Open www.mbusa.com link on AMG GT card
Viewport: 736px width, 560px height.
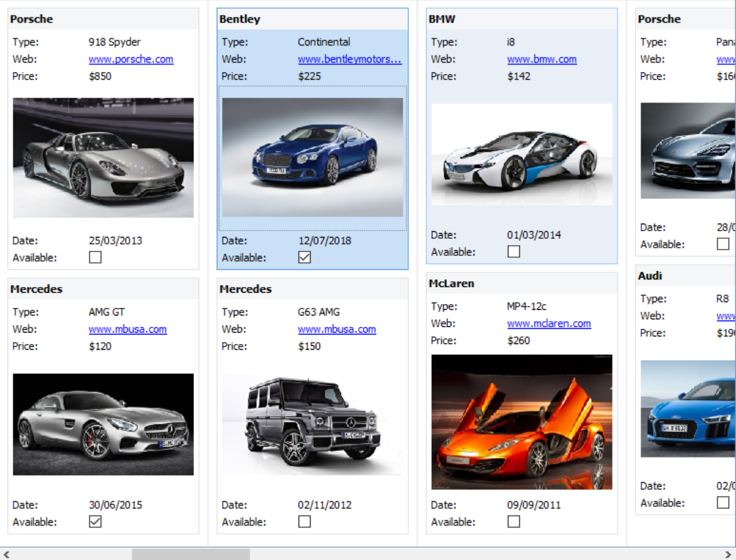click(x=127, y=329)
